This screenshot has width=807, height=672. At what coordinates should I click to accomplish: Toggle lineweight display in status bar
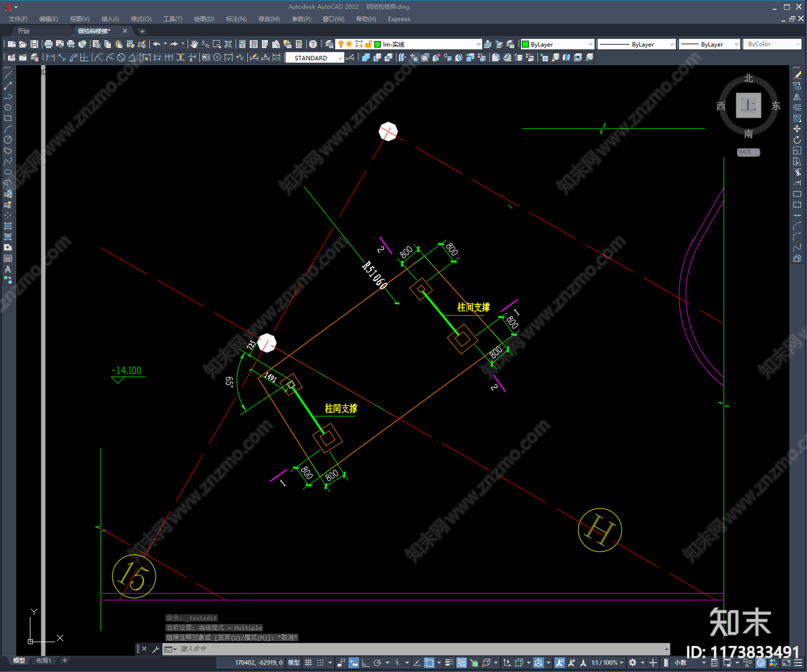tap(449, 662)
